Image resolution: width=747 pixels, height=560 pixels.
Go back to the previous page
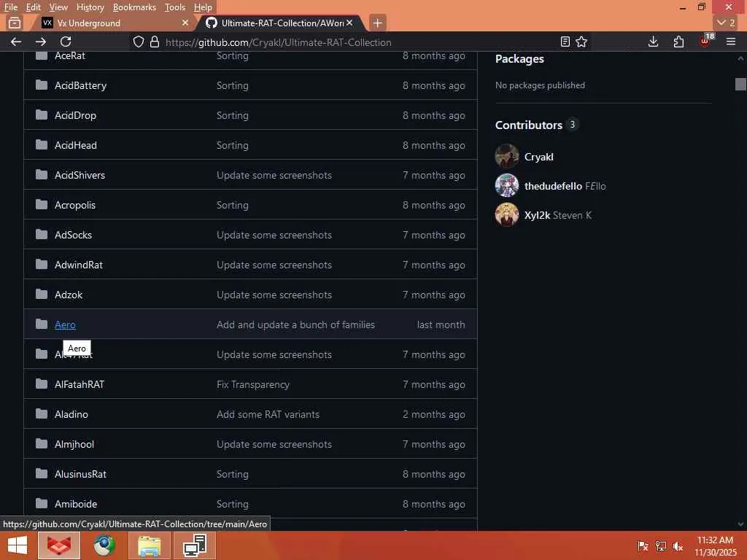[x=16, y=42]
